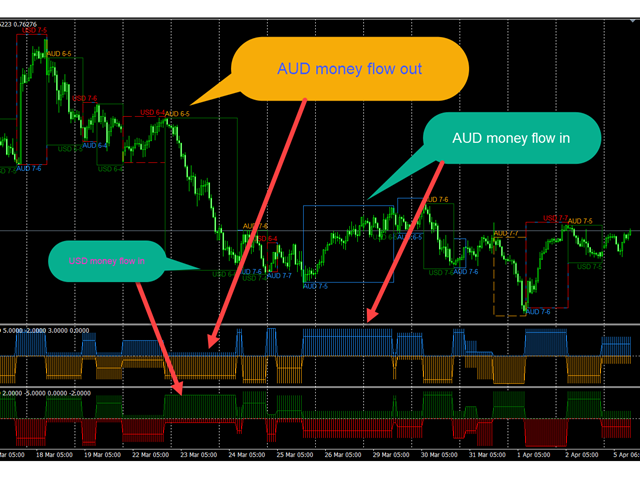This screenshot has height=480, width=640.
Task: Select the 2 Apr 05:00 time label
Action: [x=582, y=455]
